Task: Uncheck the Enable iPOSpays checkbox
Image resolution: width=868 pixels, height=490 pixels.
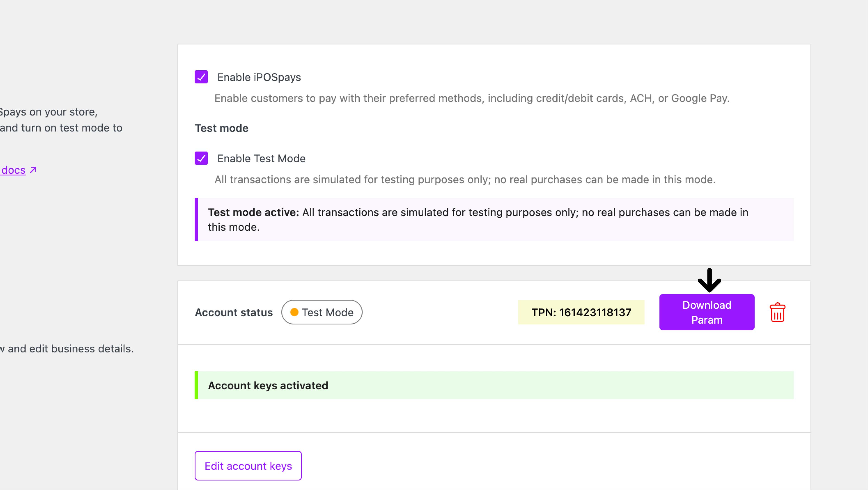Action: tap(201, 77)
